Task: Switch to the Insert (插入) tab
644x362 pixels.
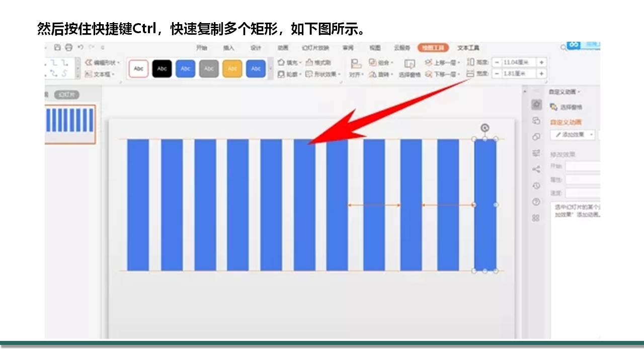Action: tap(228, 48)
